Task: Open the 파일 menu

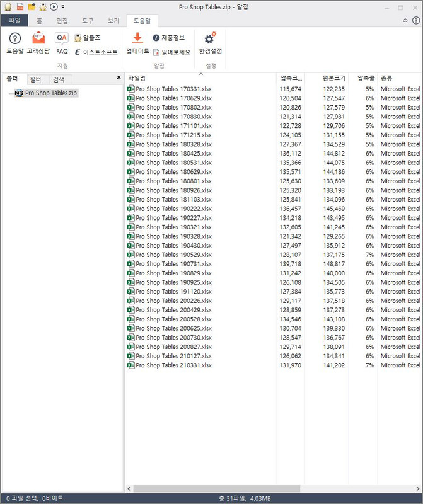Action: [x=14, y=21]
